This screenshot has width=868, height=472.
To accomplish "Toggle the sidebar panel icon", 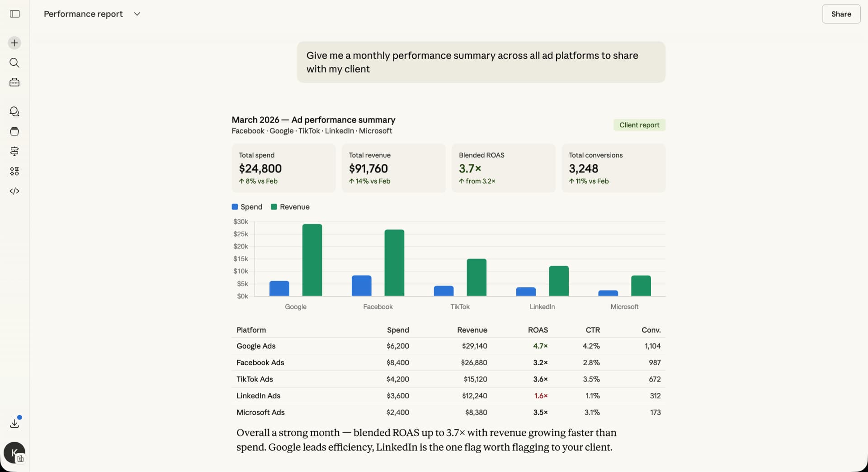I will coord(14,14).
